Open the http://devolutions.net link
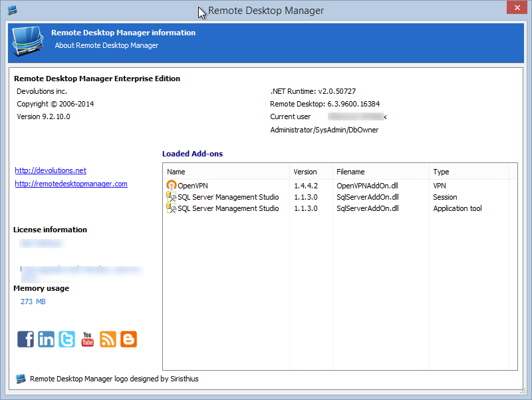 click(x=51, y=170)
